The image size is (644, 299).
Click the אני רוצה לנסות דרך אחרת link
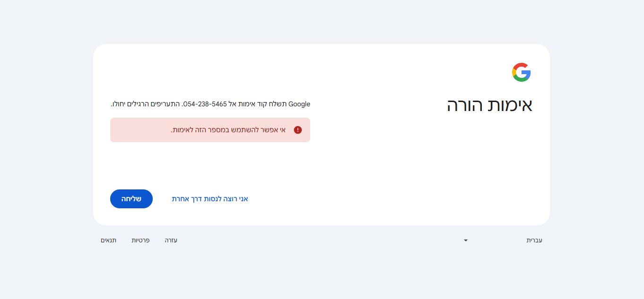coord(210,199)
